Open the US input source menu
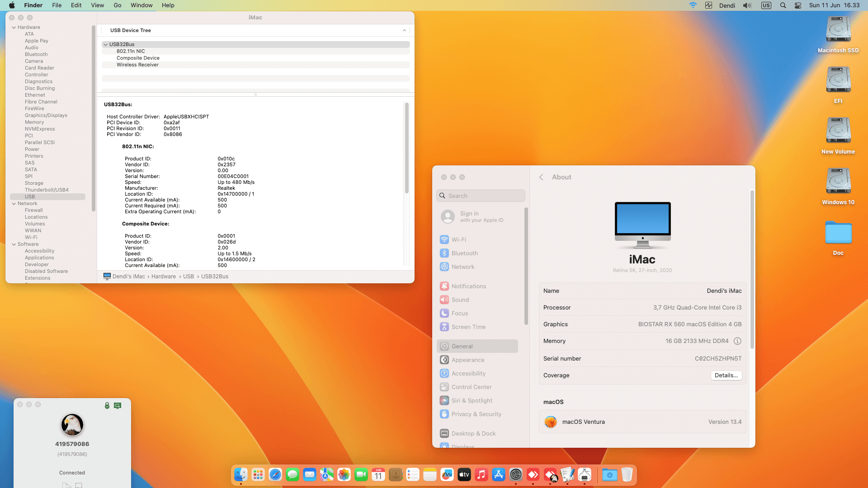Screen dimensions: 868x488 [766, 5]
